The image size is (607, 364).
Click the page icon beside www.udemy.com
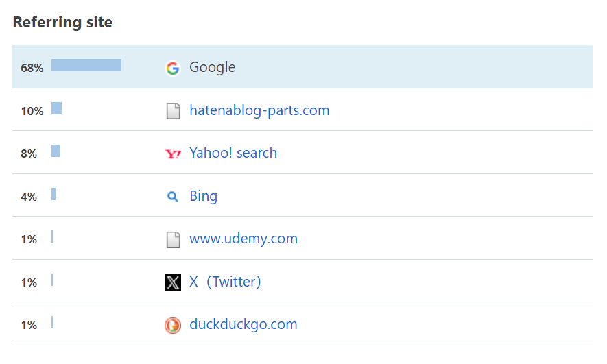173,239
